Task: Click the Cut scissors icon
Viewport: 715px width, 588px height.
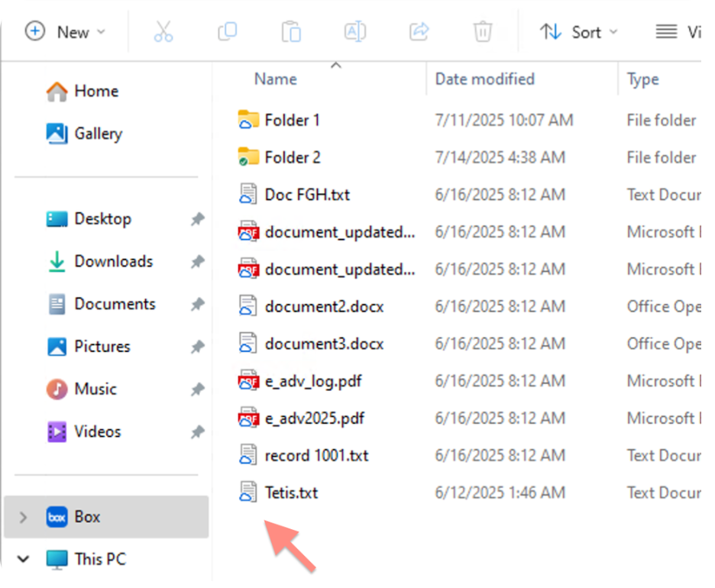Action: point(163,32)
